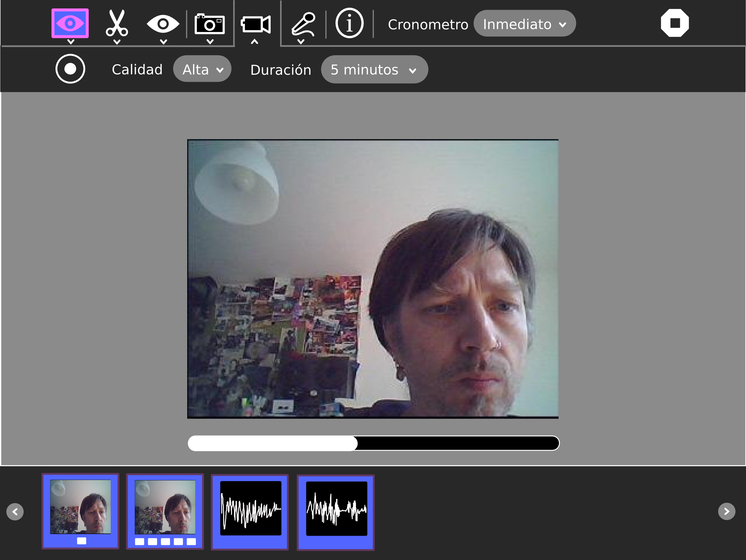
Task: Click the live webcam preview
Action: pyautogui.click(x=373, y=279)
